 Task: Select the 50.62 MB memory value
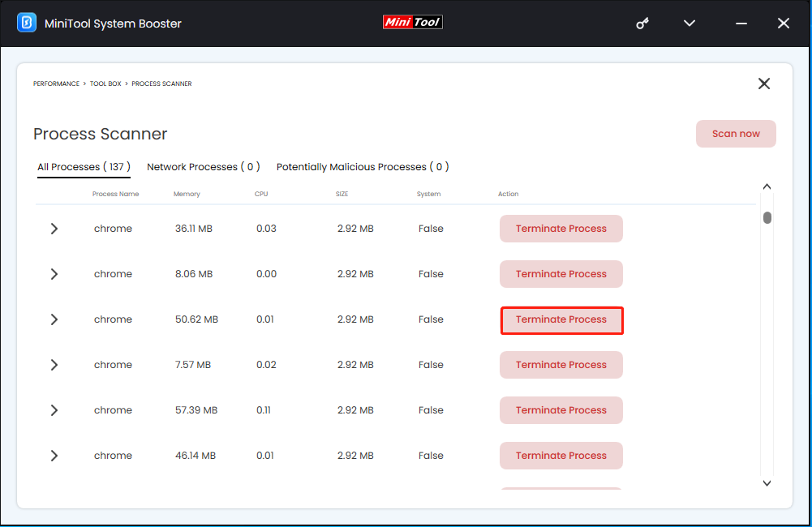pos(197,319)
